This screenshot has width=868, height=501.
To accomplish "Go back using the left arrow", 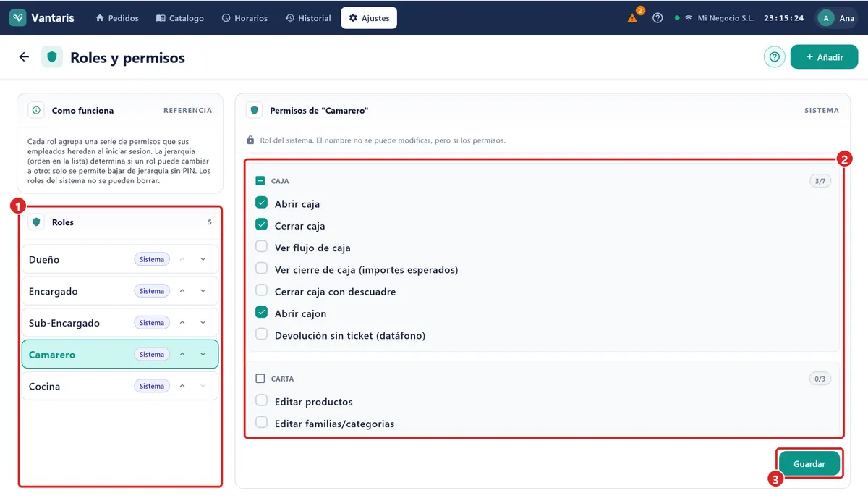I will [24, 57].
